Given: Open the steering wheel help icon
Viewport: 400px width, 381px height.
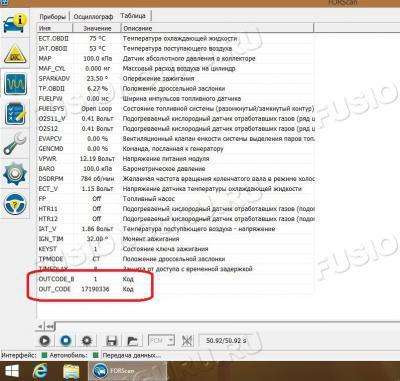Looking at the screenshot, I should pyautogui.click(x=15, y=204).
